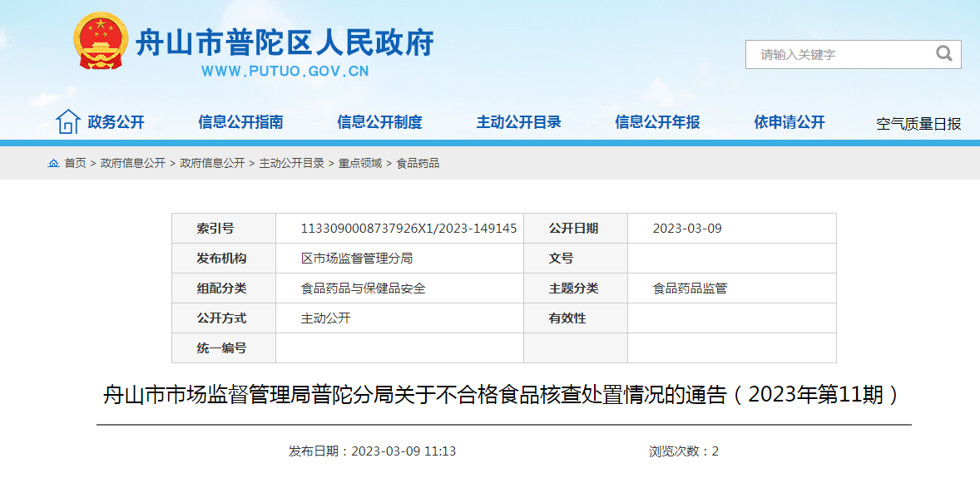Click the 统一编号 label cell

click(224, 348)
